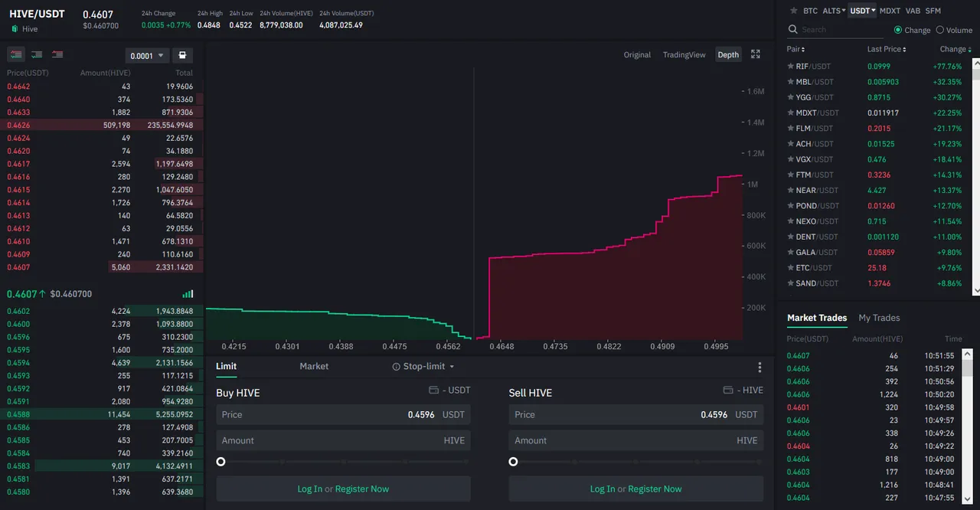Sort market list by Last Price
This screenshot has width=980, height=510.
[x=887, y=49]
